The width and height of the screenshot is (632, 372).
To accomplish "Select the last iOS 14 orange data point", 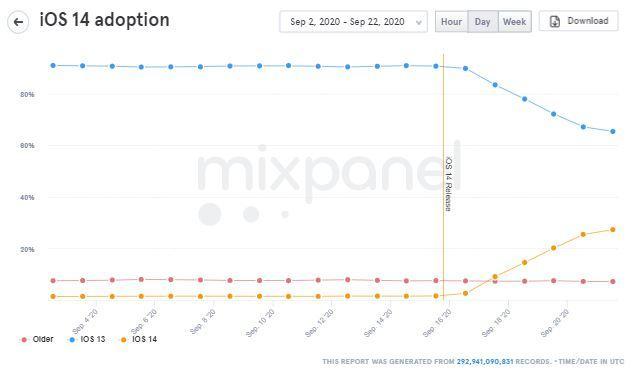I will 613,230.
